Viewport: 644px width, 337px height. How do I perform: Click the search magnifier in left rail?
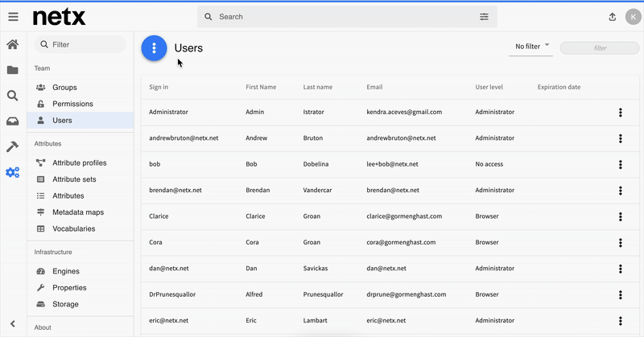tap(13, 96)
